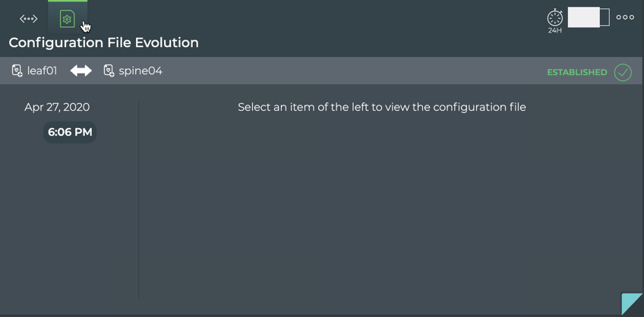Click the 'Select an item' placeholder message
The width and height of the screenshot is (644, 317).
[381, 107]
